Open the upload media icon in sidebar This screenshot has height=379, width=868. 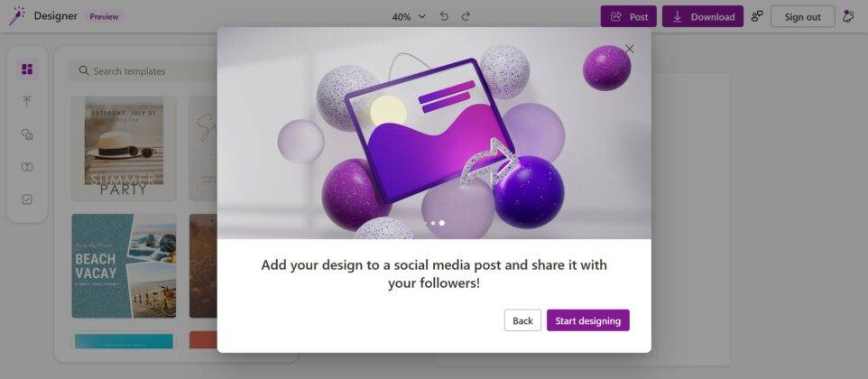pos(27,101)
